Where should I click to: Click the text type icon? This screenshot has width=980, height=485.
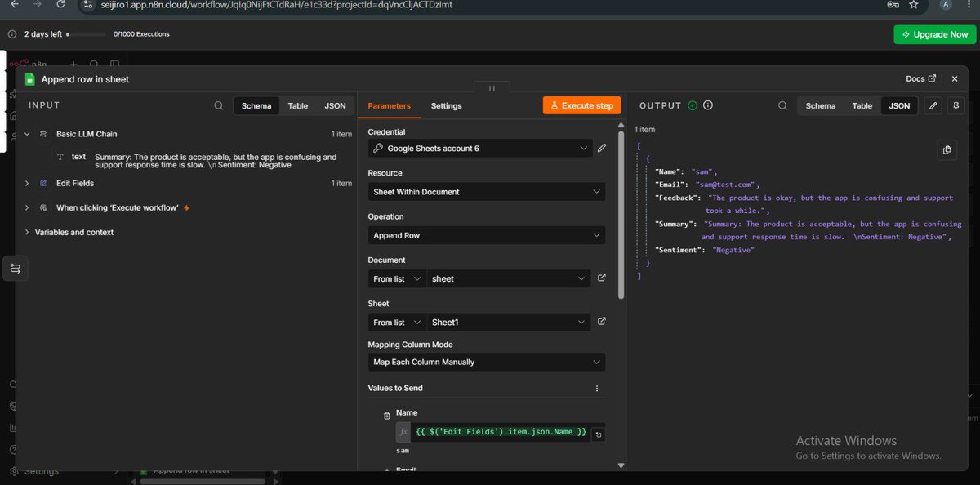(60, 157)
